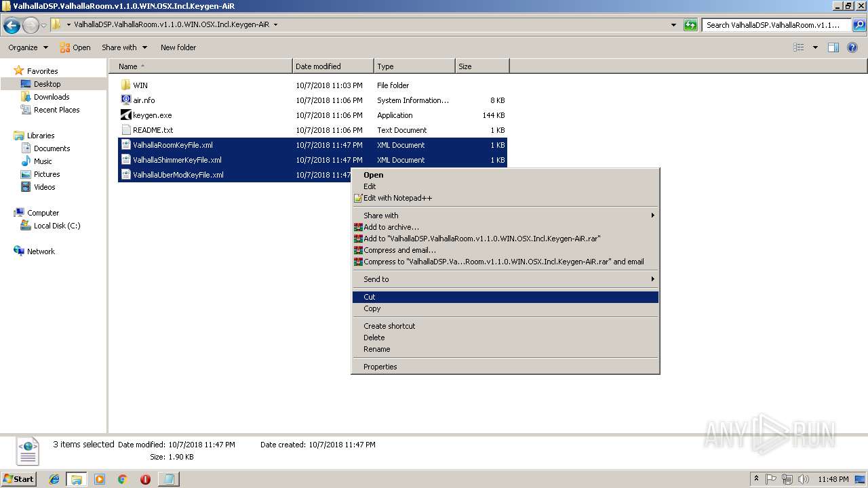The width and height of the screenshot is (868, 488).
Task: Click the change view icon
Action: click(799, 47)
